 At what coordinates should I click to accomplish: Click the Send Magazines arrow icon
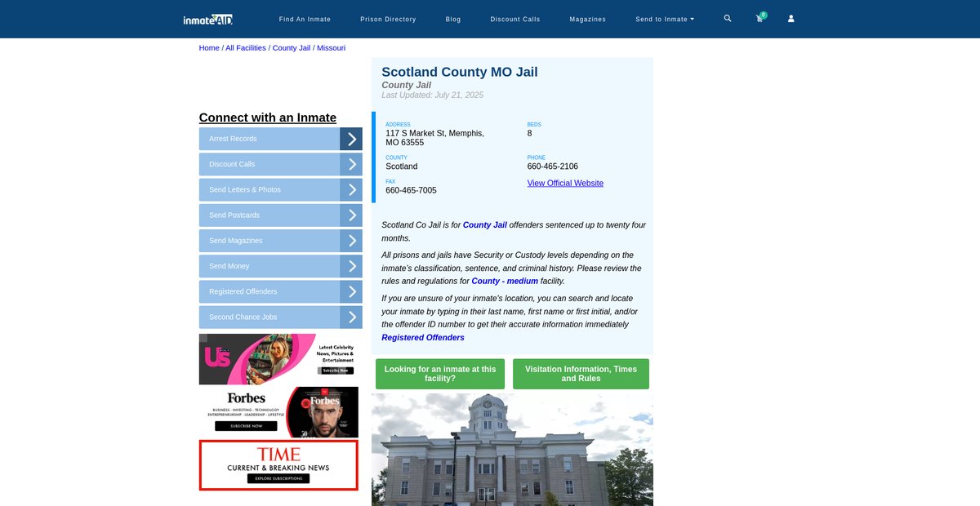351,241
